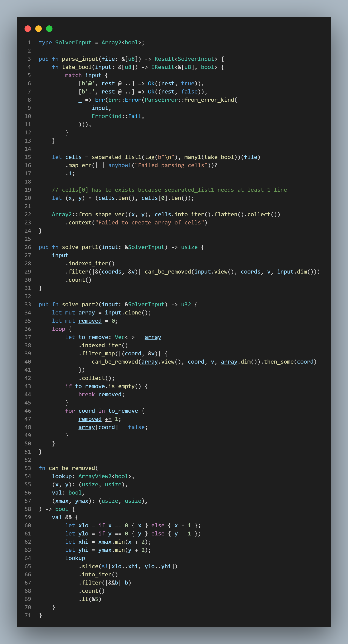Select "xmax.min(x + 2)" on line 62

pos(123,542)
